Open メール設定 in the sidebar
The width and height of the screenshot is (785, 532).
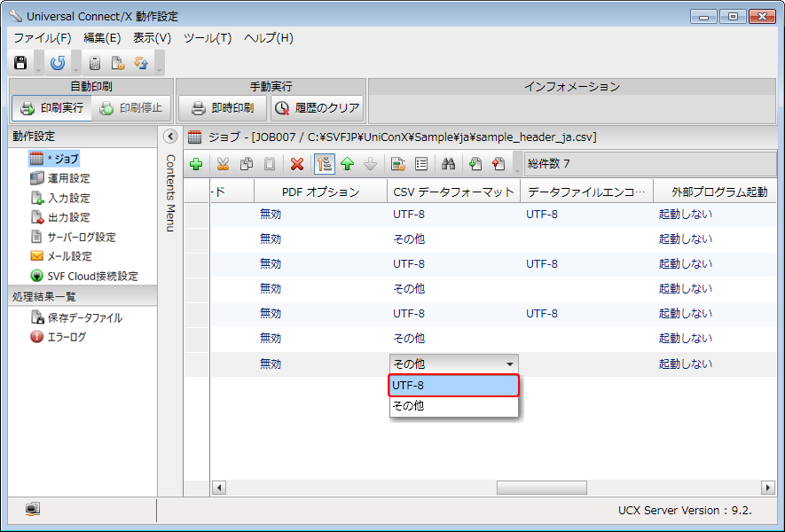click(61, 256)
